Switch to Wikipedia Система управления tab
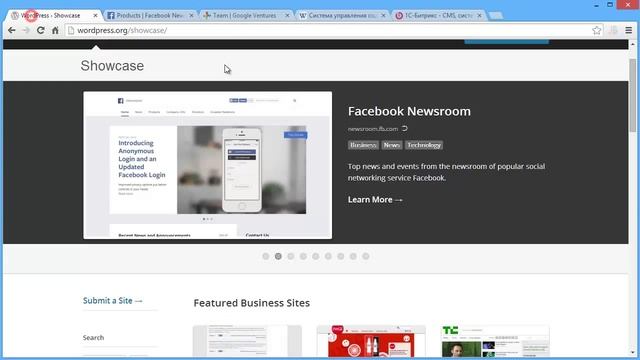The width and height of the screenshot is (640, 360). coord(341,15)
